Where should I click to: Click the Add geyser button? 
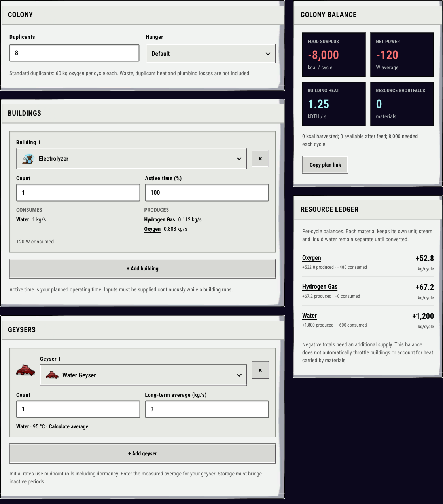142,453
